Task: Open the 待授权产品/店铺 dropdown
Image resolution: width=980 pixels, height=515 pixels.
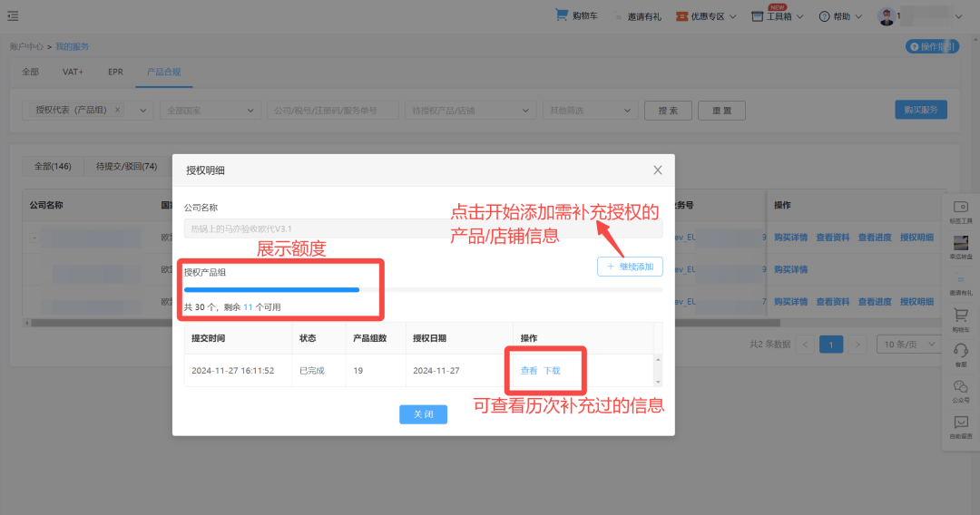Action: point(470,111)
